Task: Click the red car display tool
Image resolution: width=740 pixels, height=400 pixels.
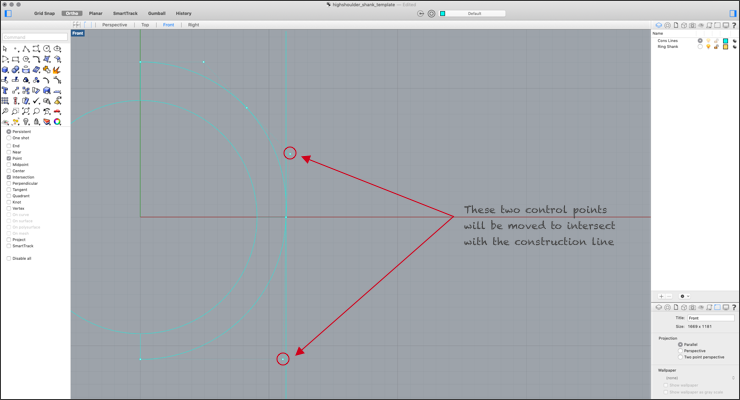Action: 57,111
